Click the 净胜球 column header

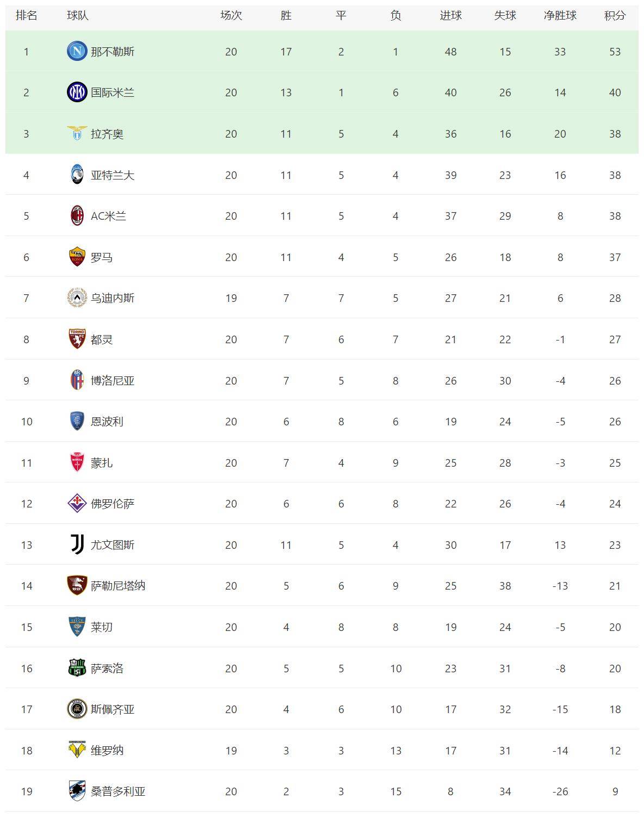(560, 15)
